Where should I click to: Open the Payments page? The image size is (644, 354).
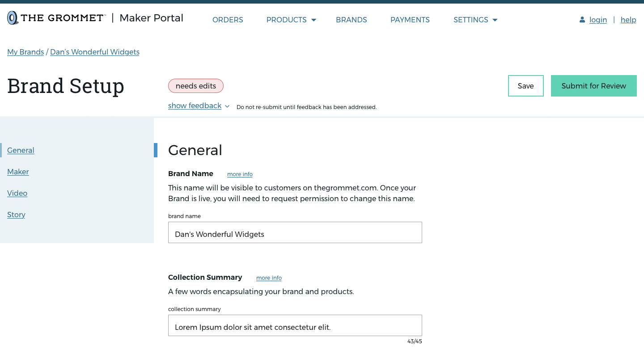[x=410, y=20]
